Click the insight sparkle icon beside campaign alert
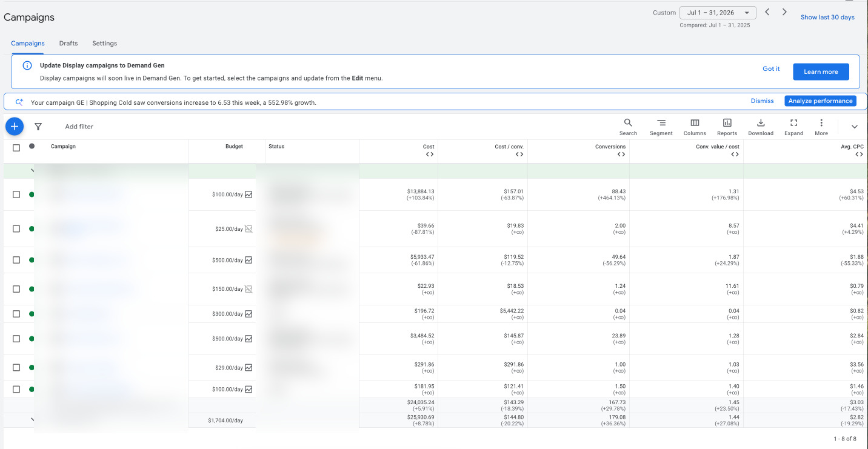Image resolution: width=868 pixels, height=449 pixels. click(x=19, y=102)
